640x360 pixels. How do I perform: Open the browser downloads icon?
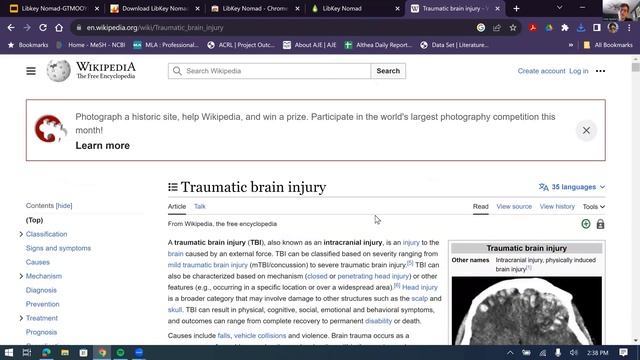pos(581,28)
